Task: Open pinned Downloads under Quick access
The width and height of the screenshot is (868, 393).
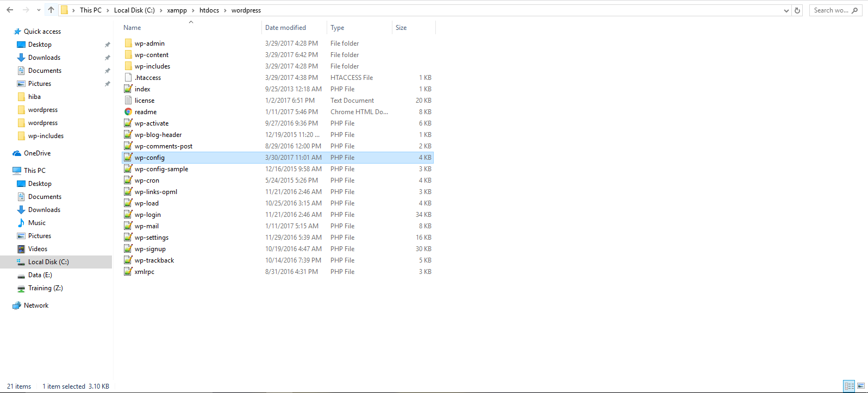Action: pyautogui.click(x=44, y=58)
